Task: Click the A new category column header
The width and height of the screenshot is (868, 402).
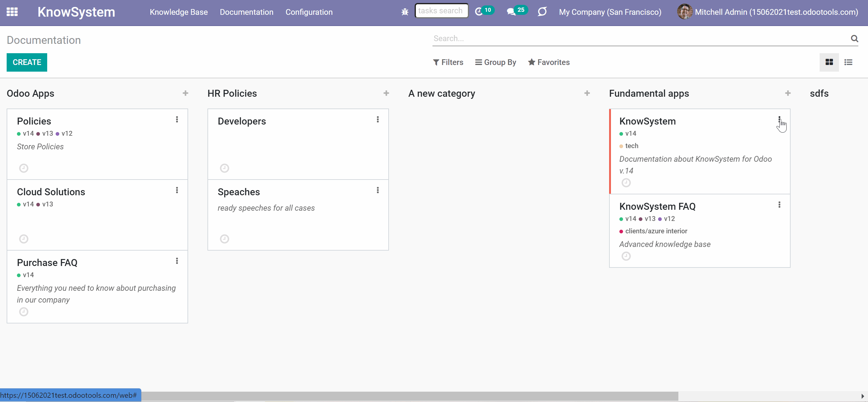Action: [442, 93]
